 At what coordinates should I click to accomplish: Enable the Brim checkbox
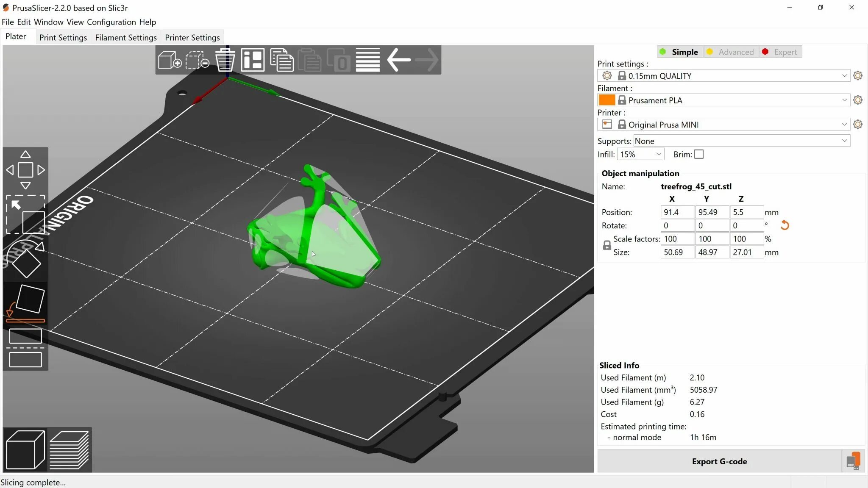[699, 155]
